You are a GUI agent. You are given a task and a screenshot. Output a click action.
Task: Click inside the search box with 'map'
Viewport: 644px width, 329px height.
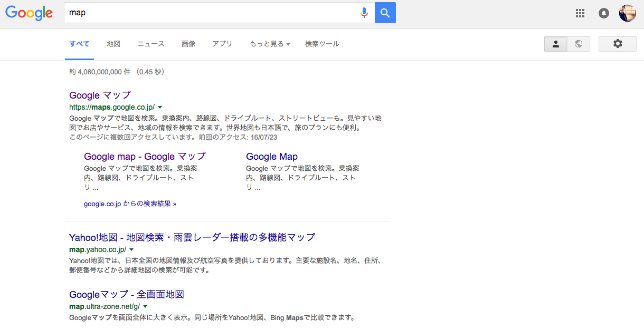(211, 13)
